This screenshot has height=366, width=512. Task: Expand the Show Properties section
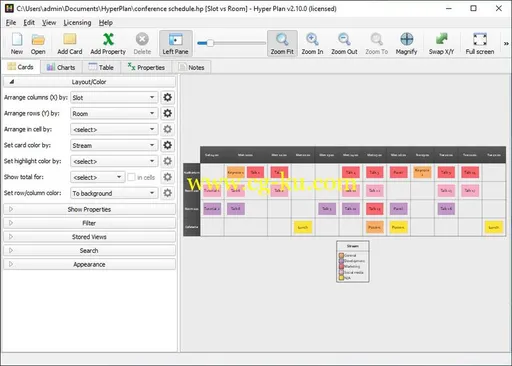(89, 209)
